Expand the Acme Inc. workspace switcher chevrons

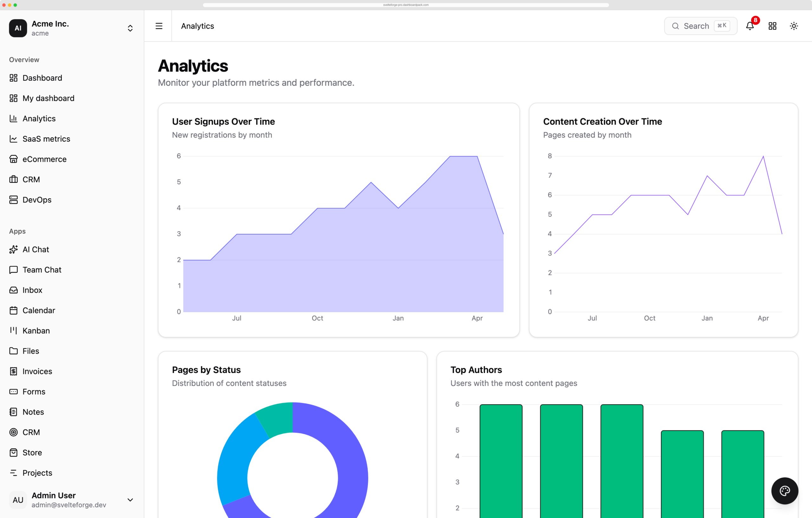click(130, 28)
